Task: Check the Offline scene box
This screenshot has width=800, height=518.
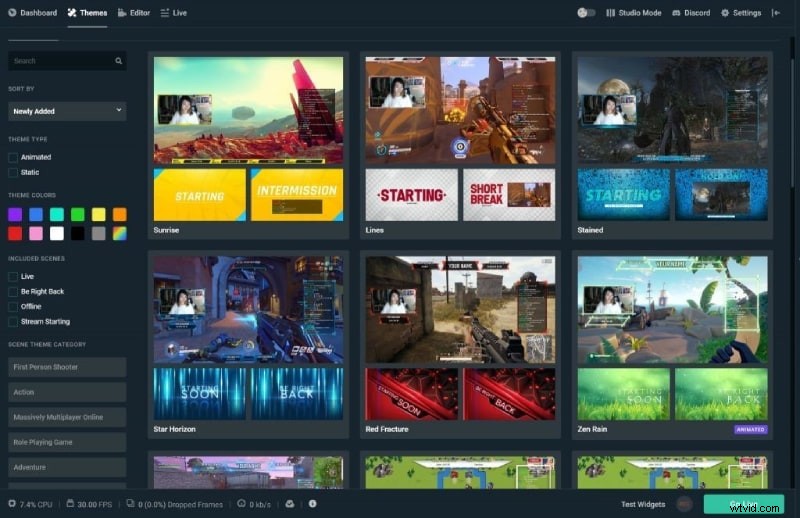Action: click(13, 307)
